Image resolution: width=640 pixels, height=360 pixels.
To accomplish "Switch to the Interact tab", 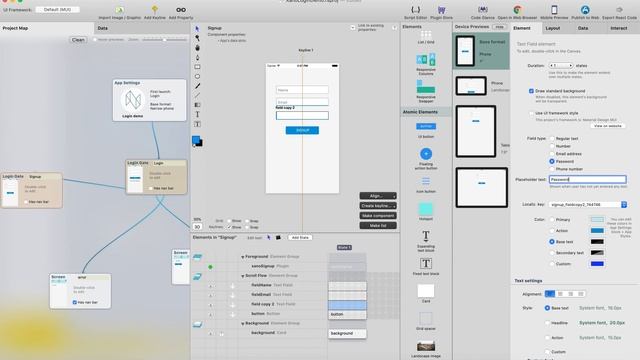I will coord(618,28).
